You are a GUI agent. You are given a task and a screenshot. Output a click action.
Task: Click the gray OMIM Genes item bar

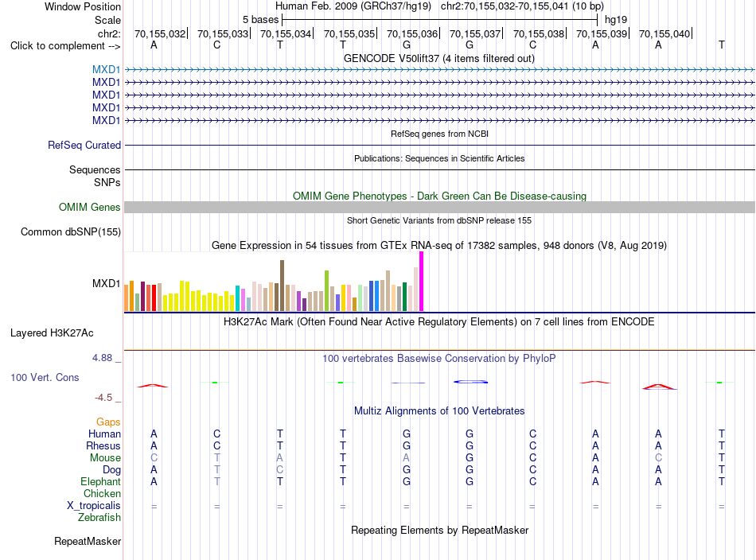coord(439,208)
